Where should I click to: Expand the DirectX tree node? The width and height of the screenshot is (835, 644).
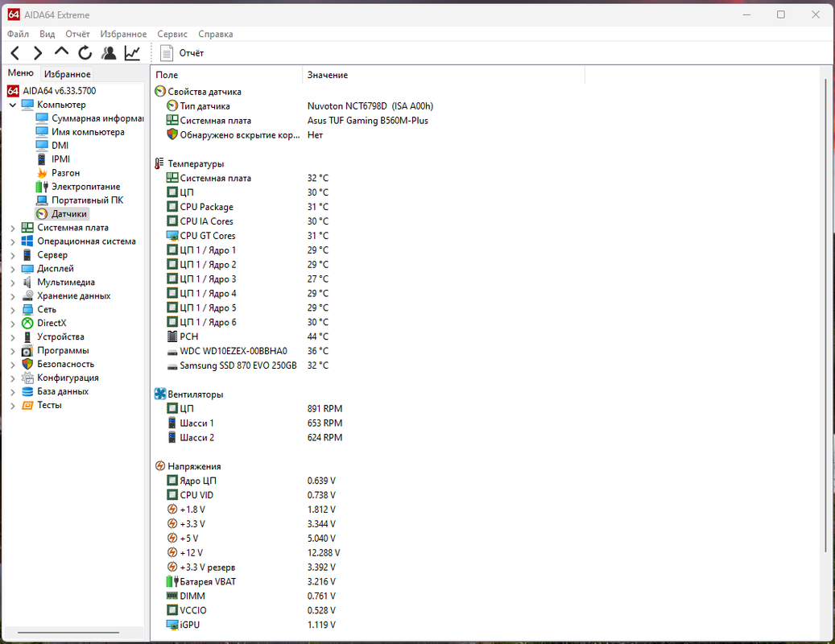click(x=13, y=323)
